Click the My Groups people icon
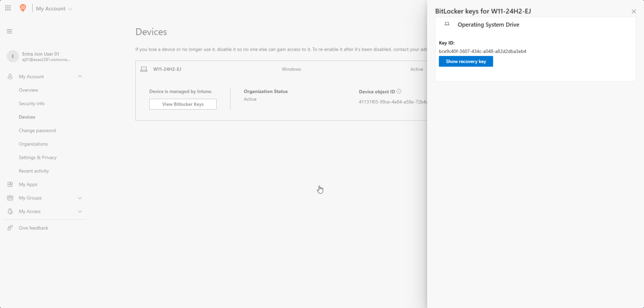Screen dimensions: 644x308 click(10, 198)
